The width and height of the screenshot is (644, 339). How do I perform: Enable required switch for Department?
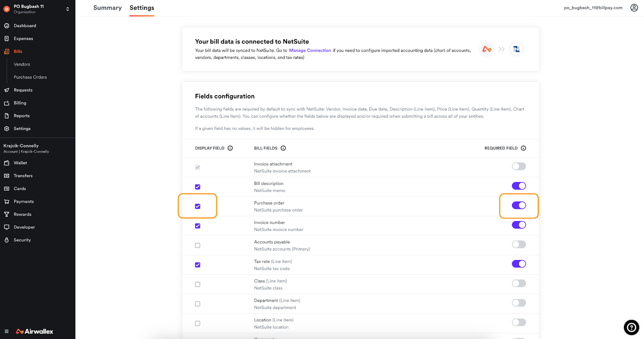(x=519, y=303)
